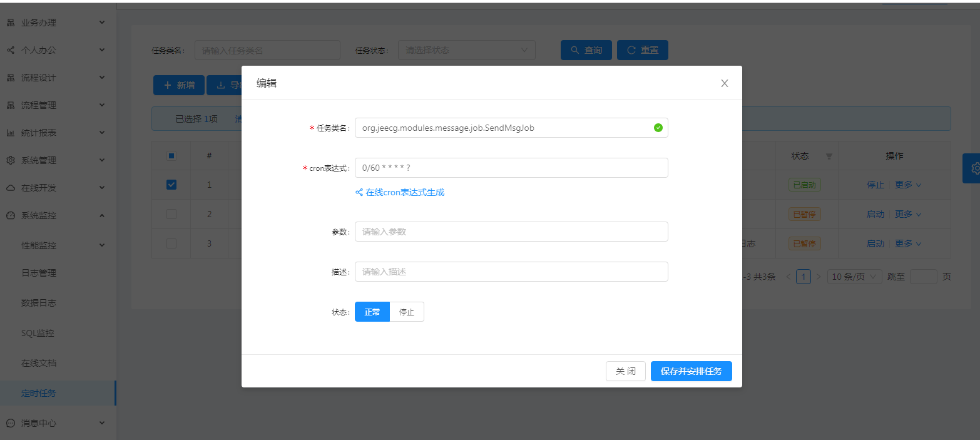Open SQL监控 in the sidebar
Screen dimensions: 980x440
click(x=38, y=333)
